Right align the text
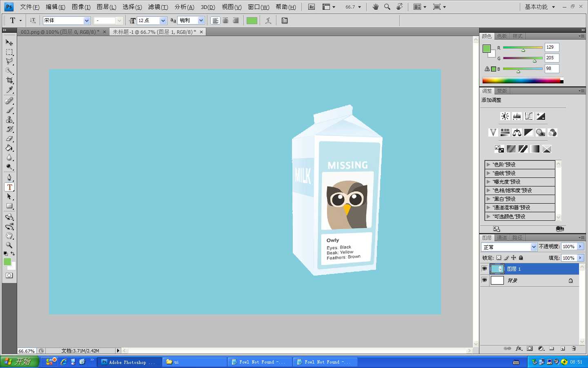 click(236, 20)
